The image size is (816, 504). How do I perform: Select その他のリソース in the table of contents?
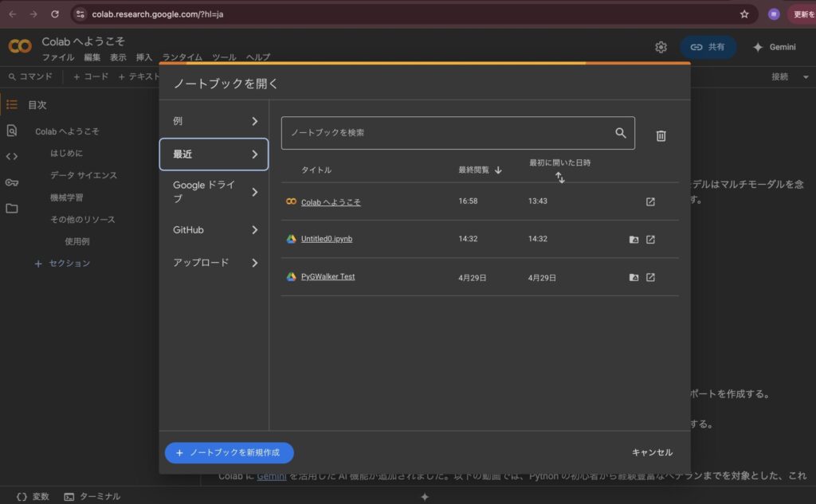click(82, 220)
